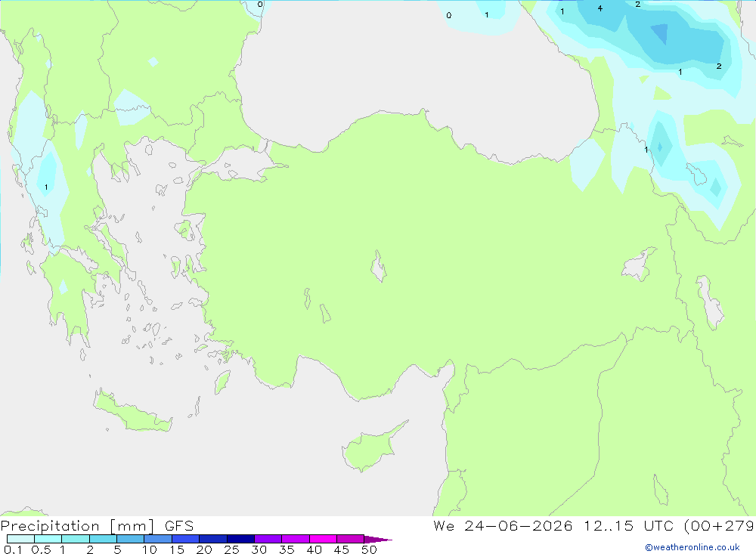756x554 pixels.
Task: Select the 5 to 10 mm legend swatch
Action: pyautogui.click(x=130, y=539)
